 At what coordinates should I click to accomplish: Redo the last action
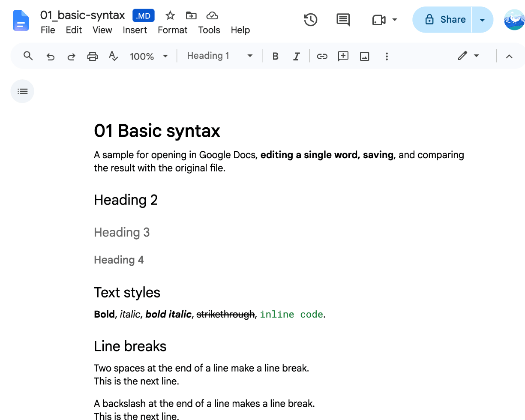pos(72,57)
